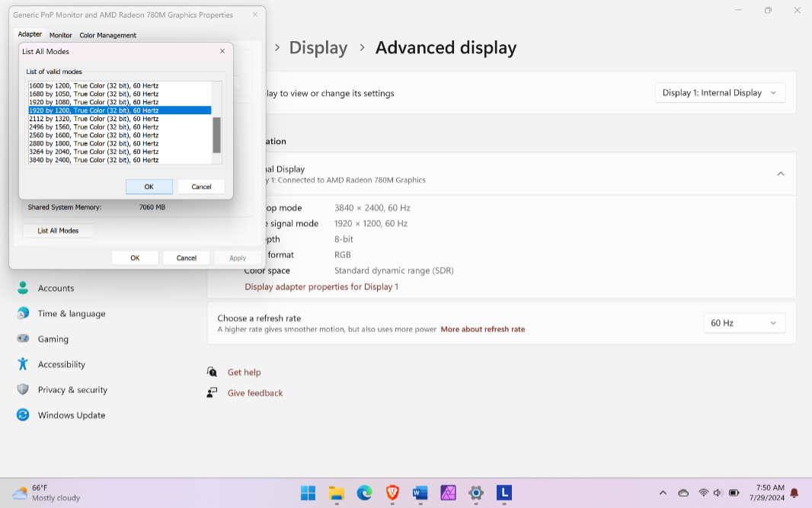Collapse the Internal Display information section
Image resolution: width=812 pixels, height=508 pixels.
[780, 174]
